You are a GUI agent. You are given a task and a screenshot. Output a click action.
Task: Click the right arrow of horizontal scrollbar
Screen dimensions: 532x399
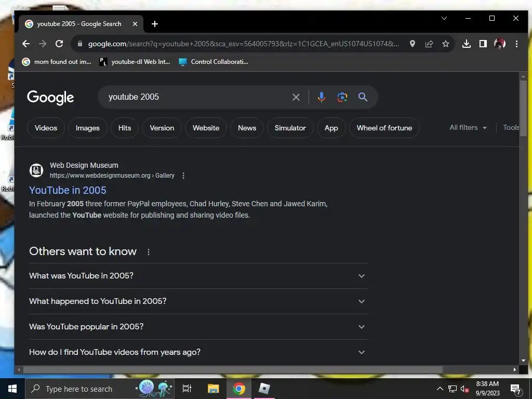pos(515,369)
